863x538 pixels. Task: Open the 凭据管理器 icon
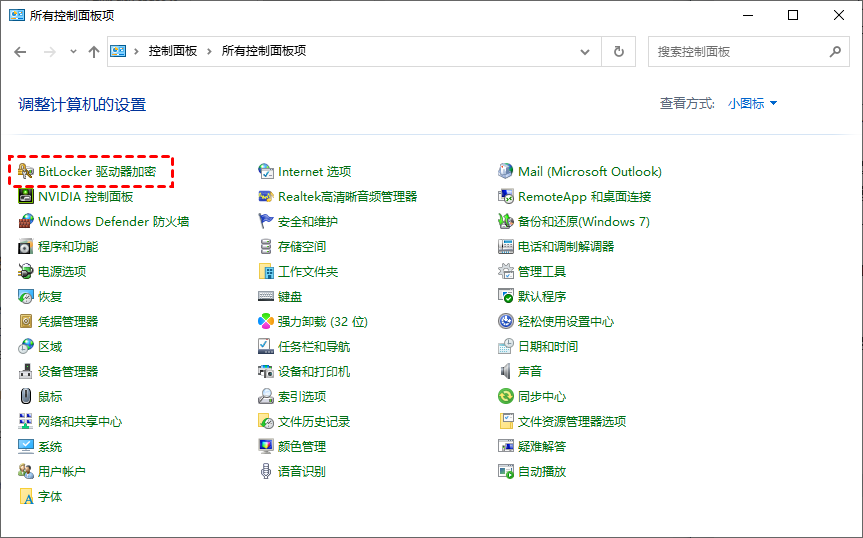click(25, 321)
